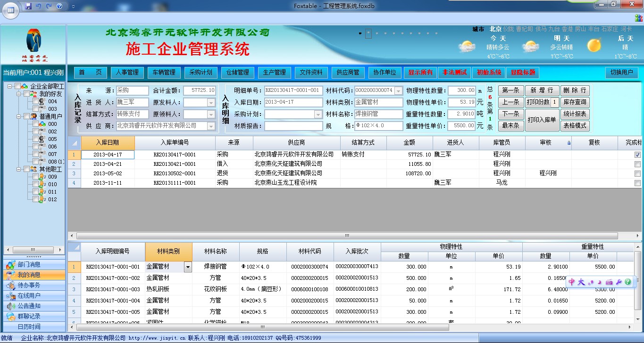Click the Undo arrow in quick access toolbar
This screenshot has width=644, height=343.
[x=39, y=6]
